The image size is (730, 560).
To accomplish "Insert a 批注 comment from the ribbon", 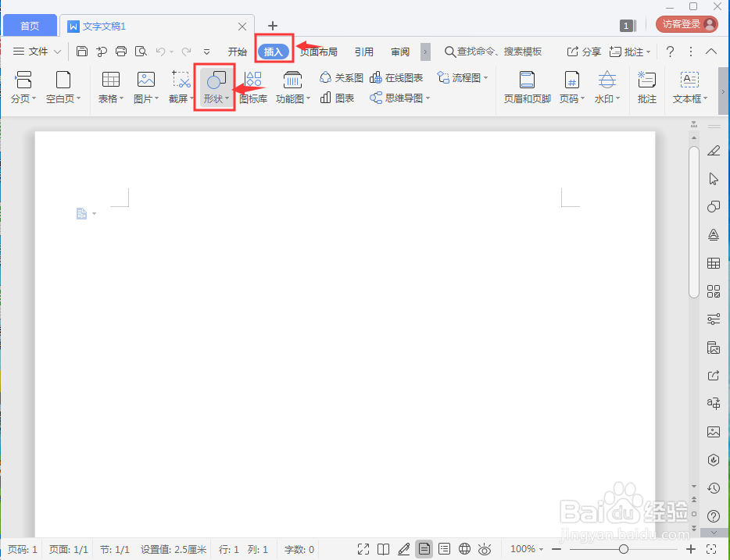I will point(646,87).
